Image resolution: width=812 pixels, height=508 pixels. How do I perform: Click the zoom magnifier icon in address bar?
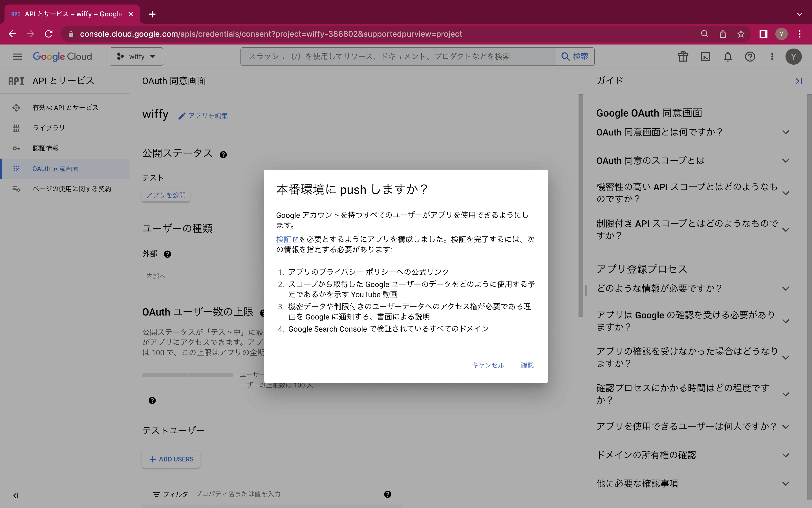click(705, 34)
